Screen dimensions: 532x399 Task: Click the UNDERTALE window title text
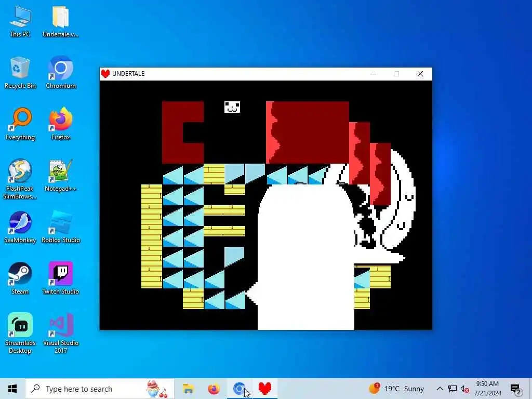tap(128, 74)
